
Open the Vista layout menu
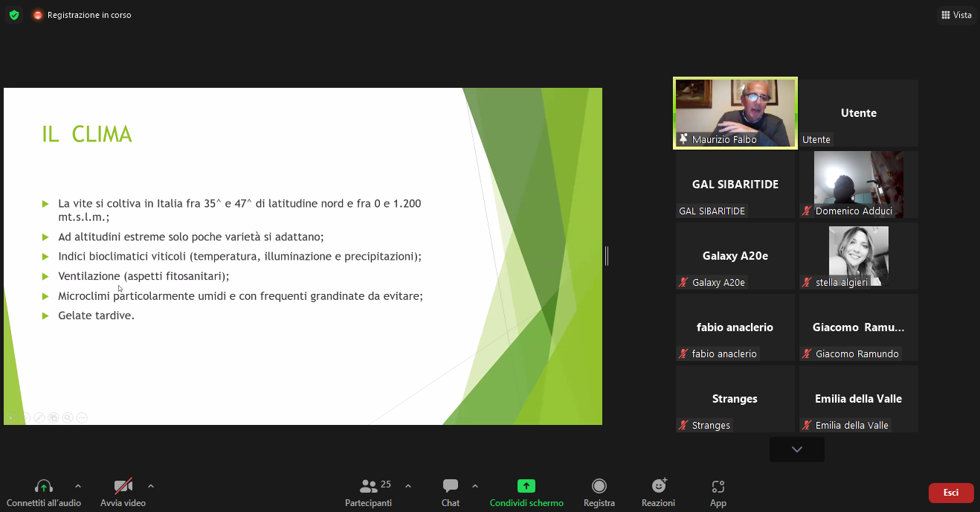[x=955, y=15]
